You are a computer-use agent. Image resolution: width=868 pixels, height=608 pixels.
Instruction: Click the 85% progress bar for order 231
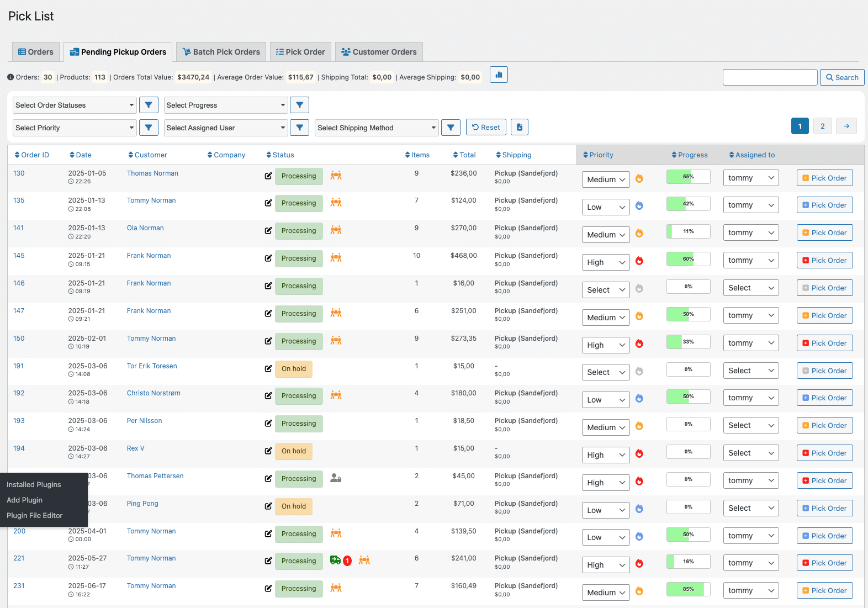click(x=688, y=589)
